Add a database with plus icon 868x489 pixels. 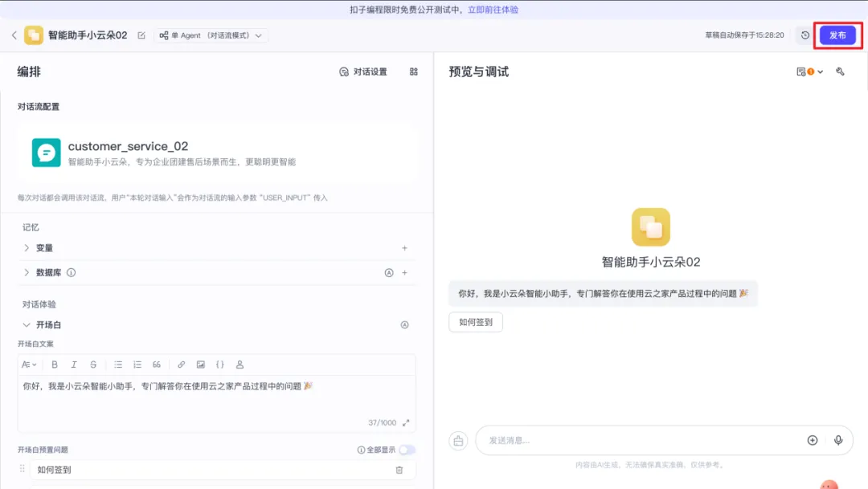[404, 273]
